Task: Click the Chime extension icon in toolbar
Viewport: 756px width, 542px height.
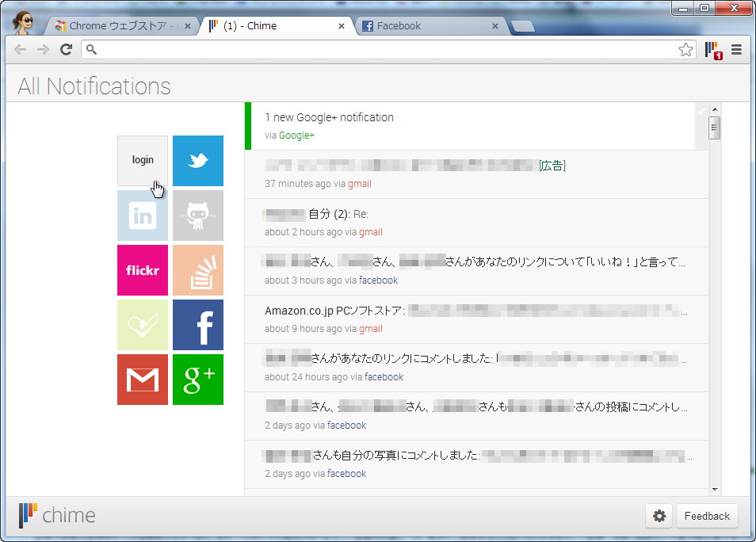Action: [713, 50]
